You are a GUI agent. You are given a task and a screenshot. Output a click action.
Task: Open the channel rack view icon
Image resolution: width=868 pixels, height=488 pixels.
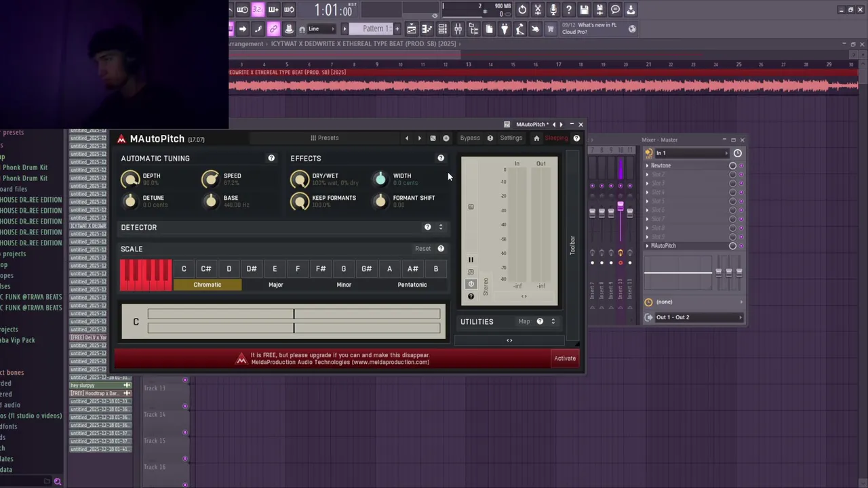pyautogui.click(x=442, y=29)
